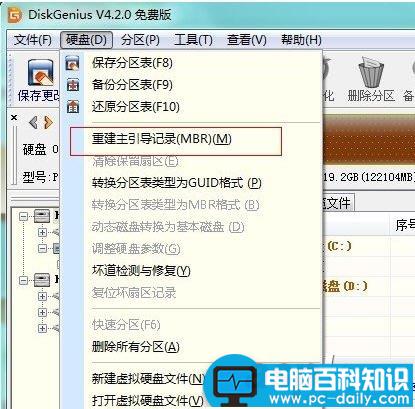
Task: Open the 帮助(H) menu
Action: pos(301,40)
